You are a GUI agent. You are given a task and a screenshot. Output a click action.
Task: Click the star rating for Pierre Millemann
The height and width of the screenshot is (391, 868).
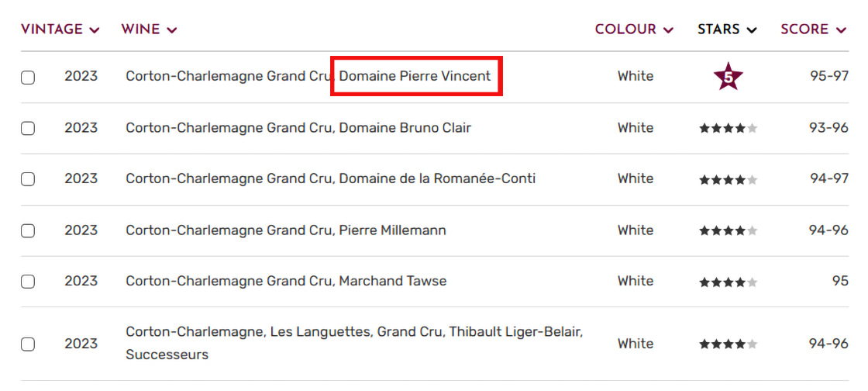click(728, 230)
